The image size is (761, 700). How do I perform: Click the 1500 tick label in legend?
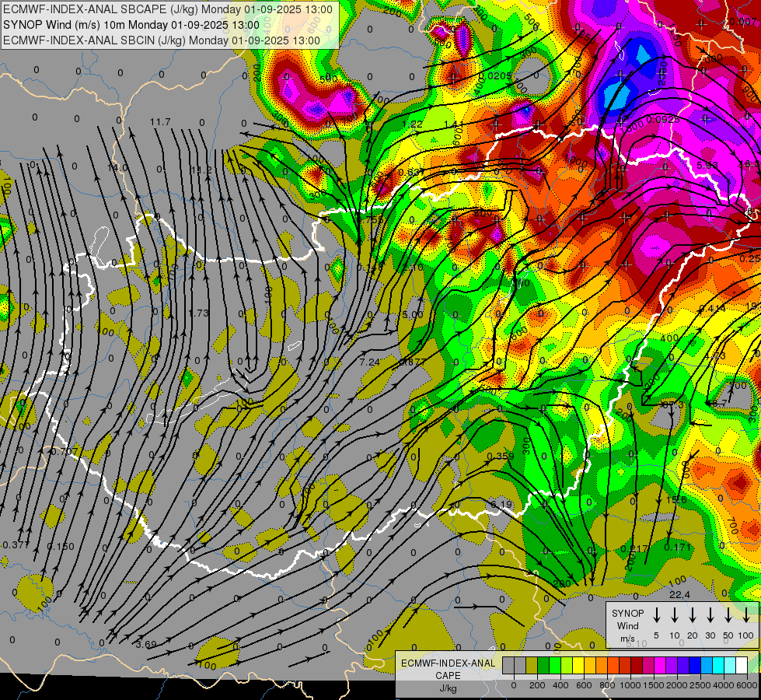654,685
